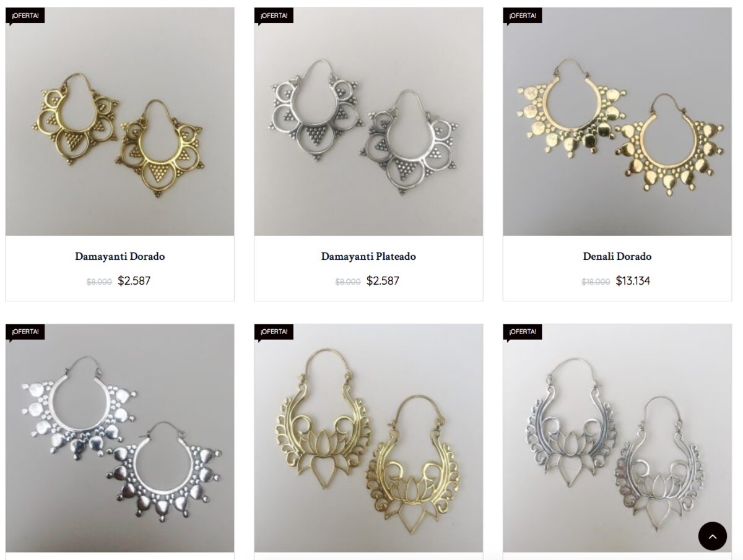The width and height of the screenshot is (743, 560).
Task: Click the Damayanti Dorado title link
Action: click(x=120, y=256)
